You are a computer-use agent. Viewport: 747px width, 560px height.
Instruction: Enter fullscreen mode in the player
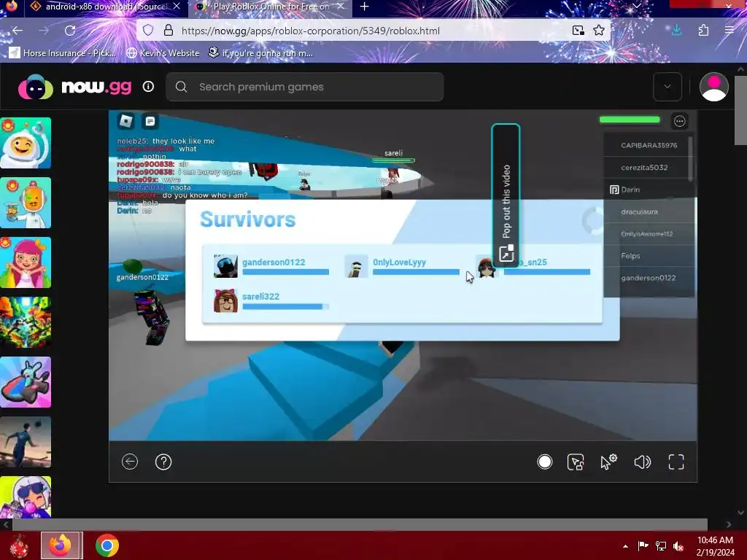[676, 462]
